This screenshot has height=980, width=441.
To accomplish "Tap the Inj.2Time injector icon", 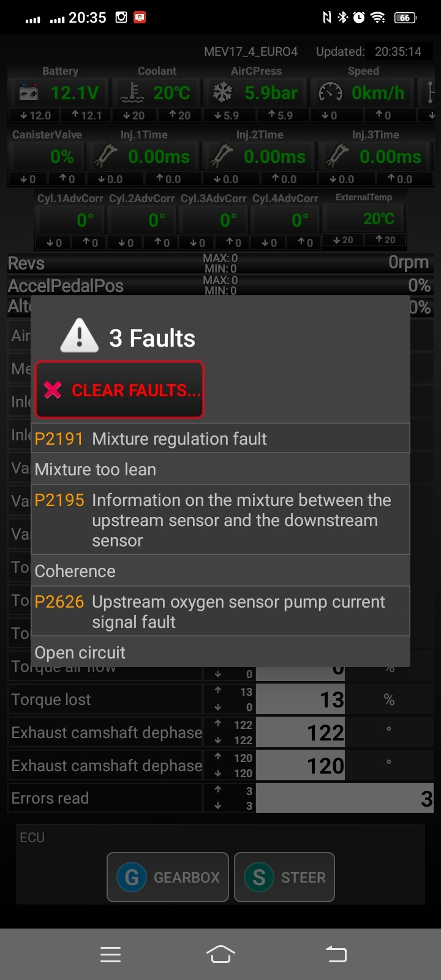I will 222,156.
